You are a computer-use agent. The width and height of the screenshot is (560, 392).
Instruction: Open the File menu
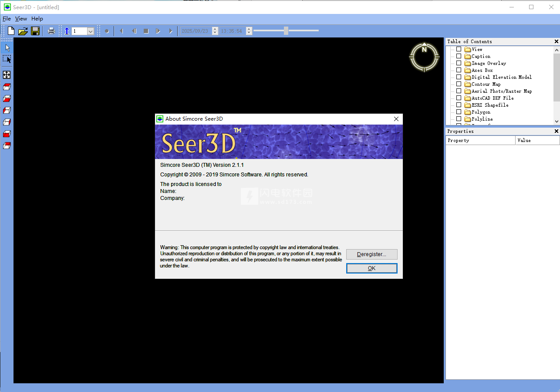(7, 19)
